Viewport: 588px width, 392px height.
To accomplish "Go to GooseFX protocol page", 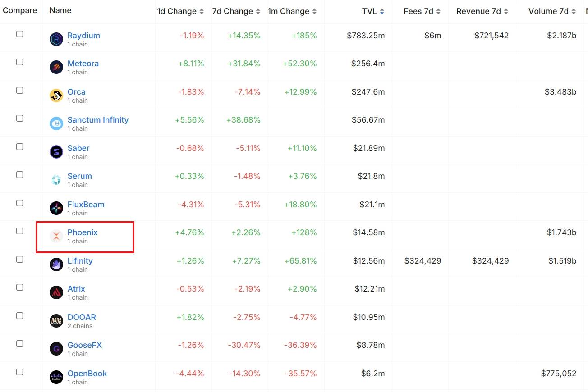I will click(85, 345).
